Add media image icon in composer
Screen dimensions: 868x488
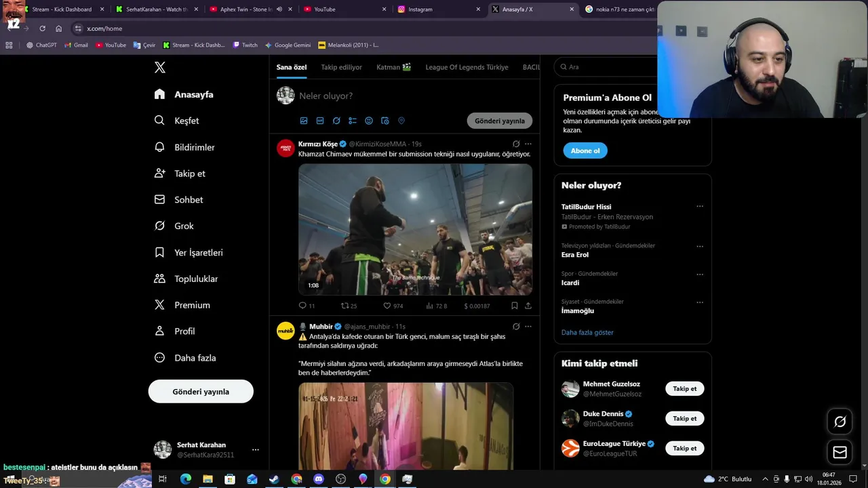(304, 121)
